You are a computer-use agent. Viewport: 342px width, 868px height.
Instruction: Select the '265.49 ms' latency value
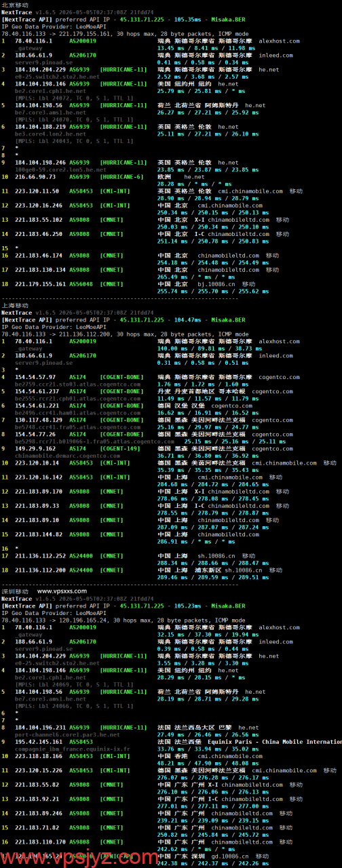[x=172, y=277]
